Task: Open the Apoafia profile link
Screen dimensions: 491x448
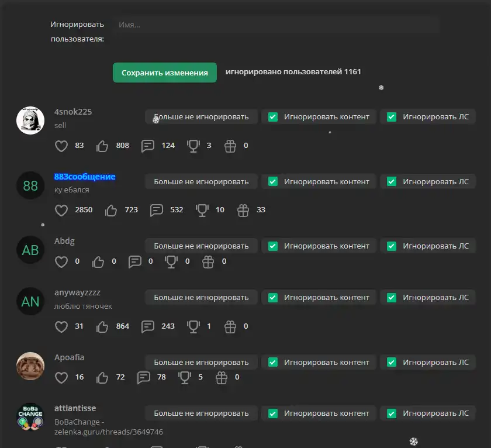Action: click(x=69, y=357)
